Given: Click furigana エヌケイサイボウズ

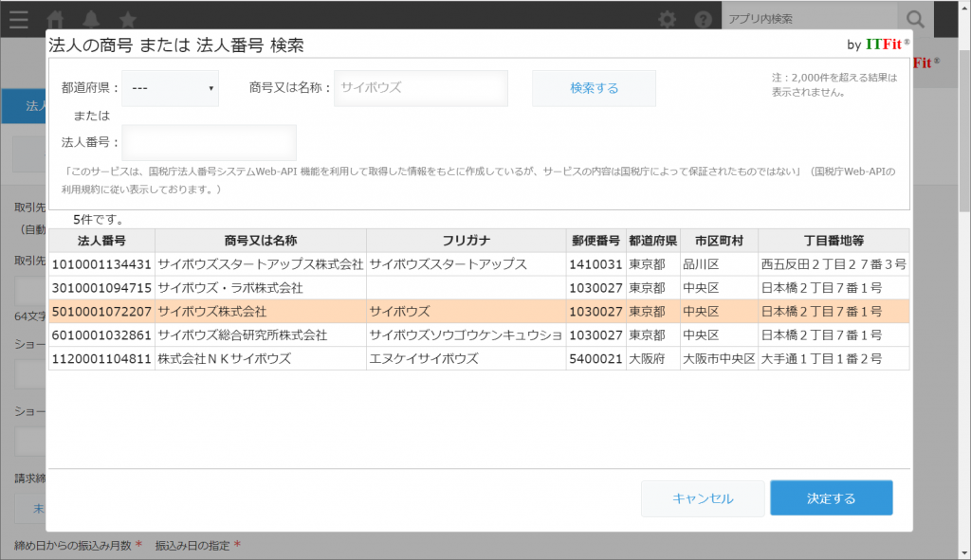Looking at the screenshot, I should [x=424, y=358].
